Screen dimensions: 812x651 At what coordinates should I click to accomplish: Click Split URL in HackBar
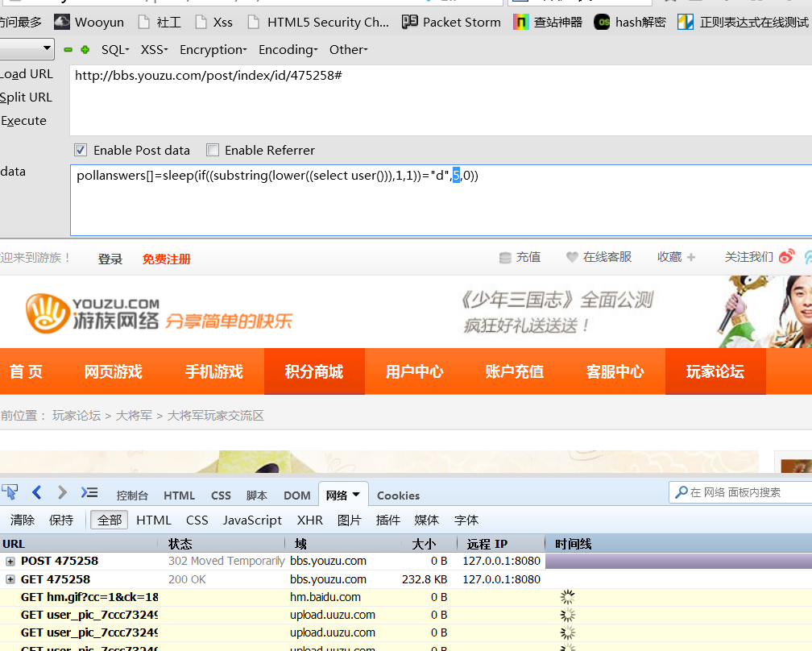pyautogui.click(x=26, y=97)
